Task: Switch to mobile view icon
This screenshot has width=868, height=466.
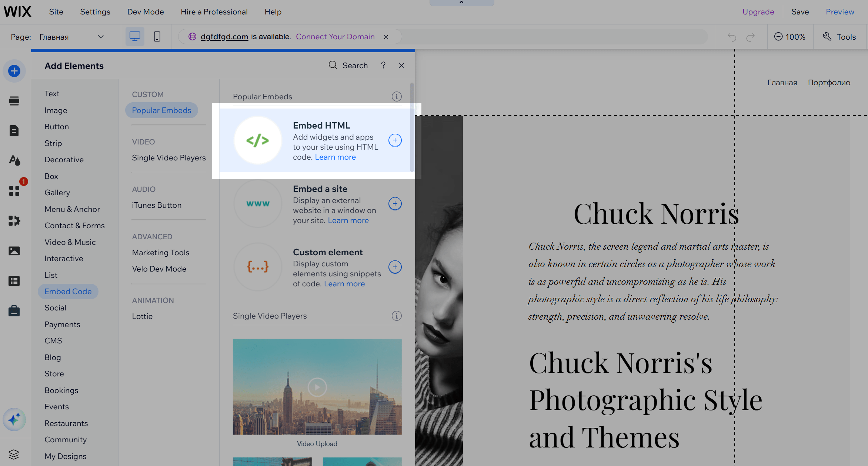Action: tap(157, 37)
